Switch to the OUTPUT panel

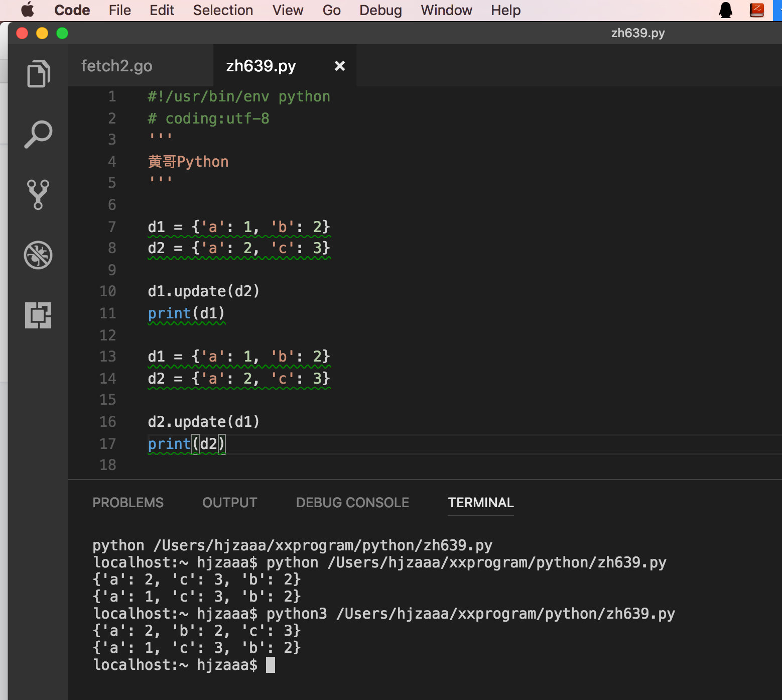229,502
